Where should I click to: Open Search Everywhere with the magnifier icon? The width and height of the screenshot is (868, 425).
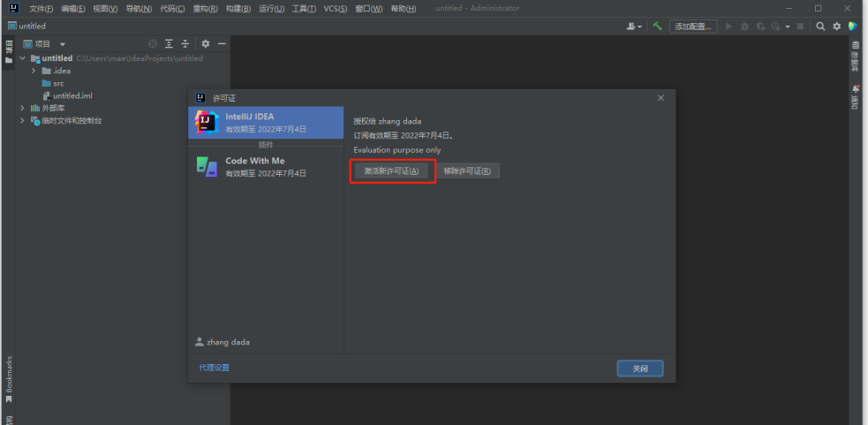820,26
